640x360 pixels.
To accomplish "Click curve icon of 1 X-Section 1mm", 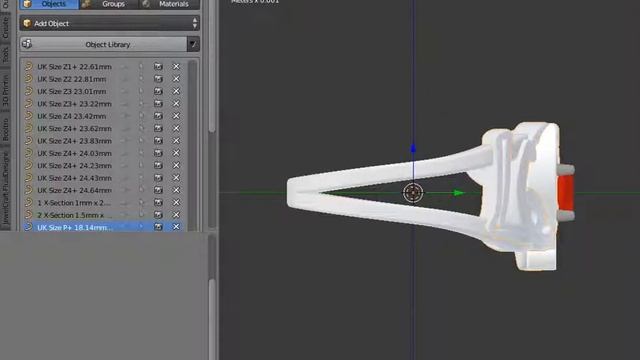I will (28, 202).
